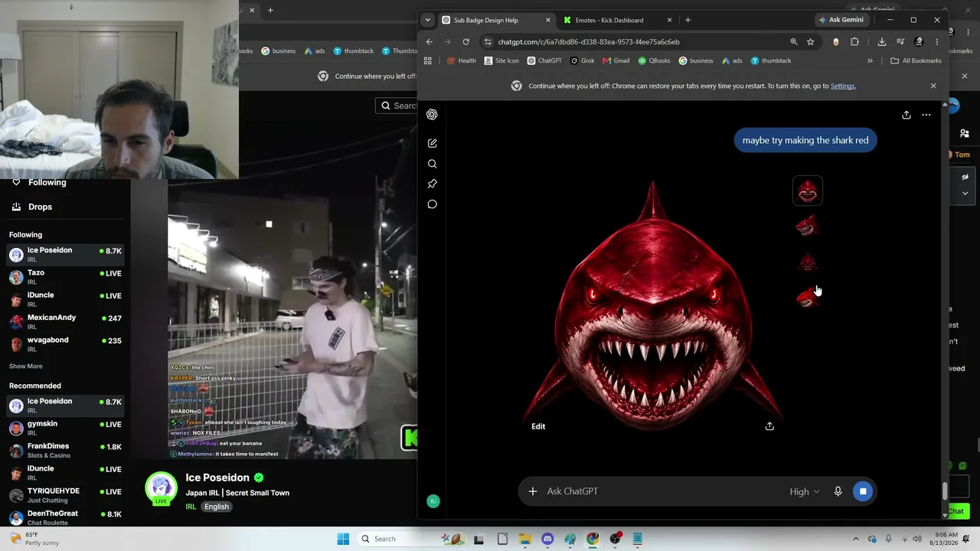Open the media controls icon in Chrome toolbar
Screen dimensions: 980x551
(900, 42)
